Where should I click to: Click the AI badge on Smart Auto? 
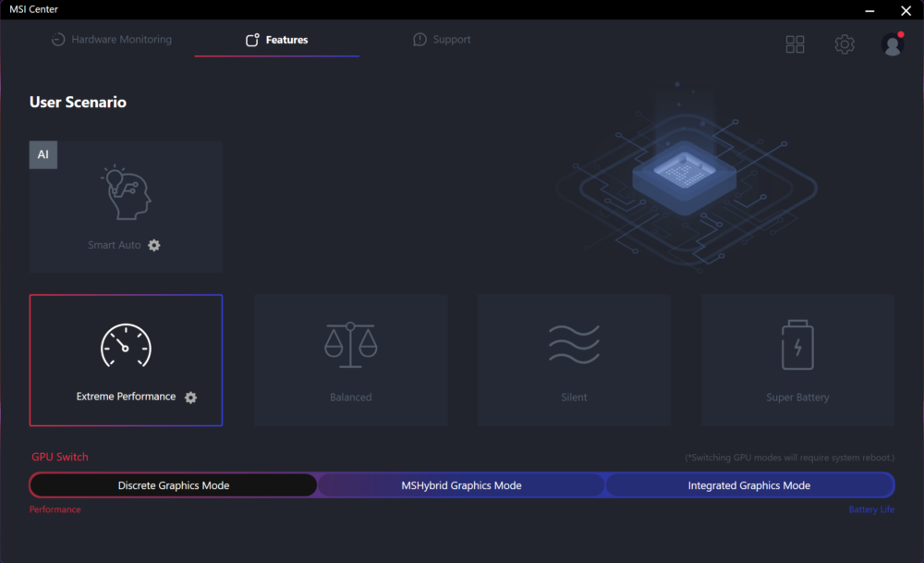pos(43,155)
